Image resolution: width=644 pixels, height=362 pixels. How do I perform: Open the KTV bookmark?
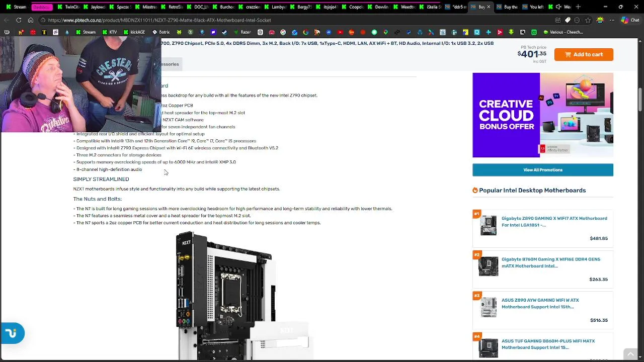click(x=109, y=32)
